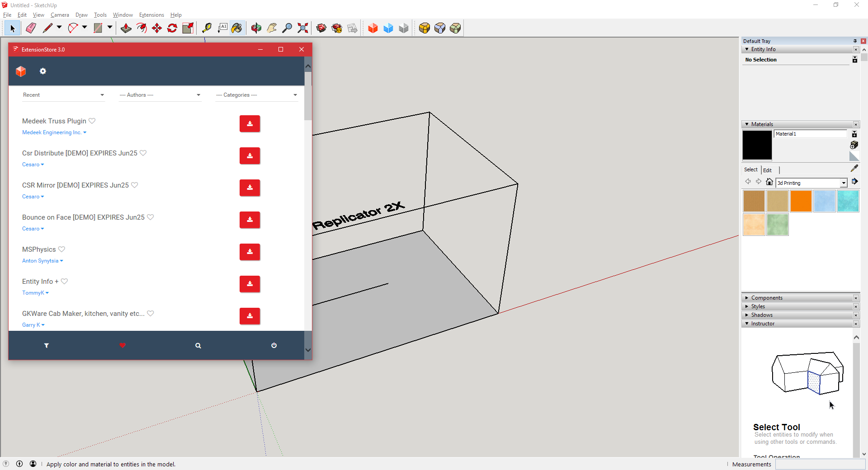Viewport: 868px width, 470px height.
Task: Open the Extensions menu
Action: [x=151, y=15]
